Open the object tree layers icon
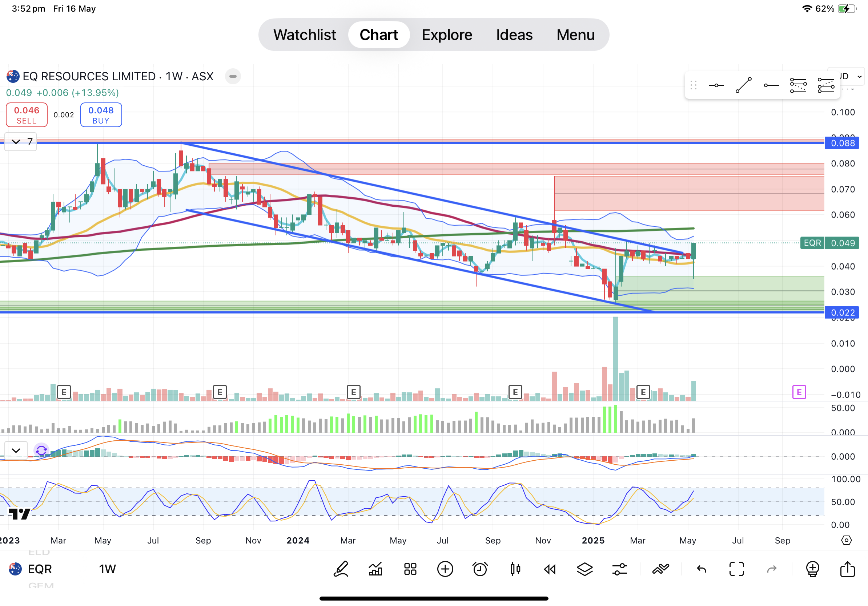The height and width of the screenshot is (606, 868). click(x=584, y=569)
